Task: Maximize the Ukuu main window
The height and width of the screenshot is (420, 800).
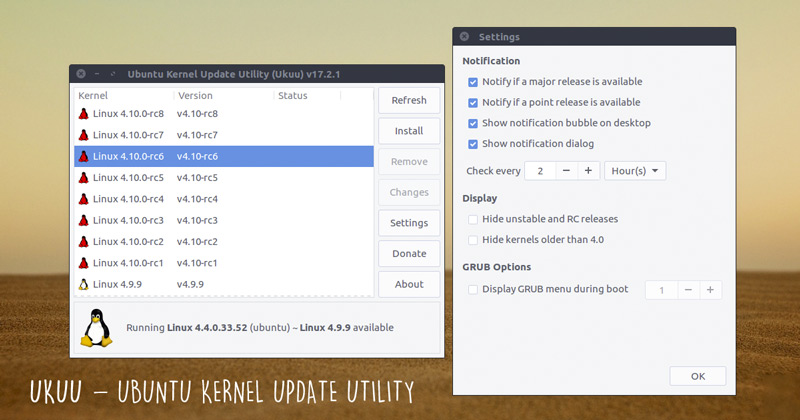Action: [113, 74]
